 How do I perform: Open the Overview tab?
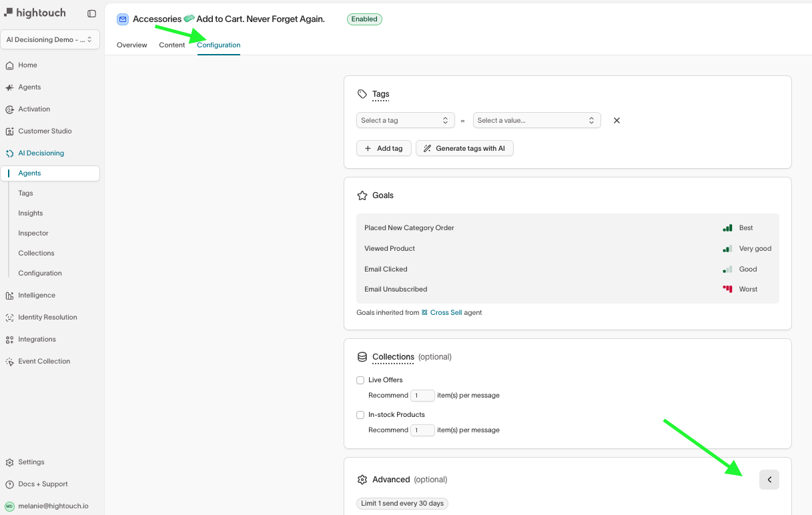pos(131,45)
